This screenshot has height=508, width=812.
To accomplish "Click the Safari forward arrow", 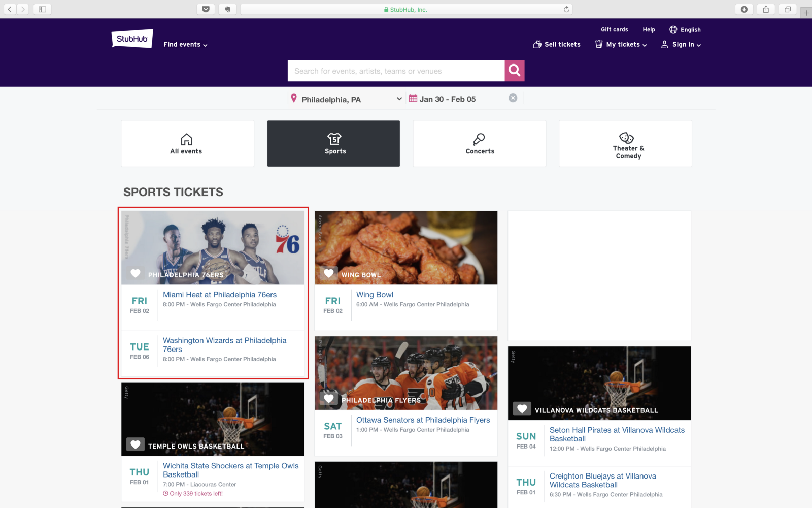I will 23,9.
